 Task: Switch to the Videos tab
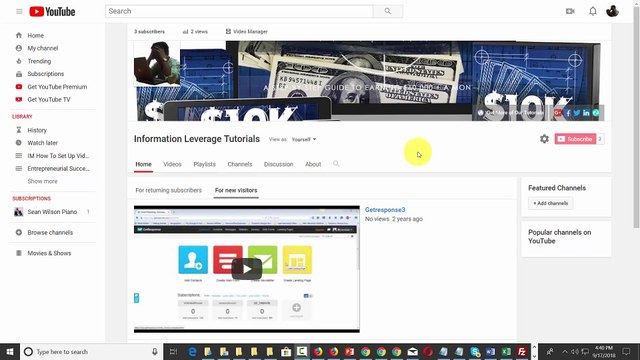[172, 164]
